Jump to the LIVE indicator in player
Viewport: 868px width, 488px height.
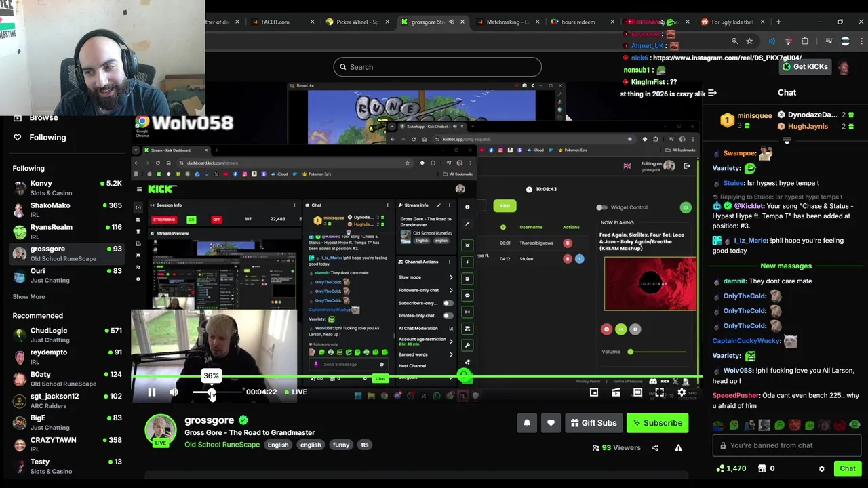point(296,392)
